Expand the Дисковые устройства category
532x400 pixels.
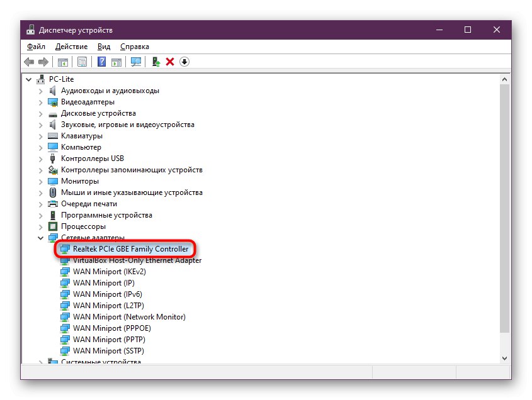coord(41,114)
